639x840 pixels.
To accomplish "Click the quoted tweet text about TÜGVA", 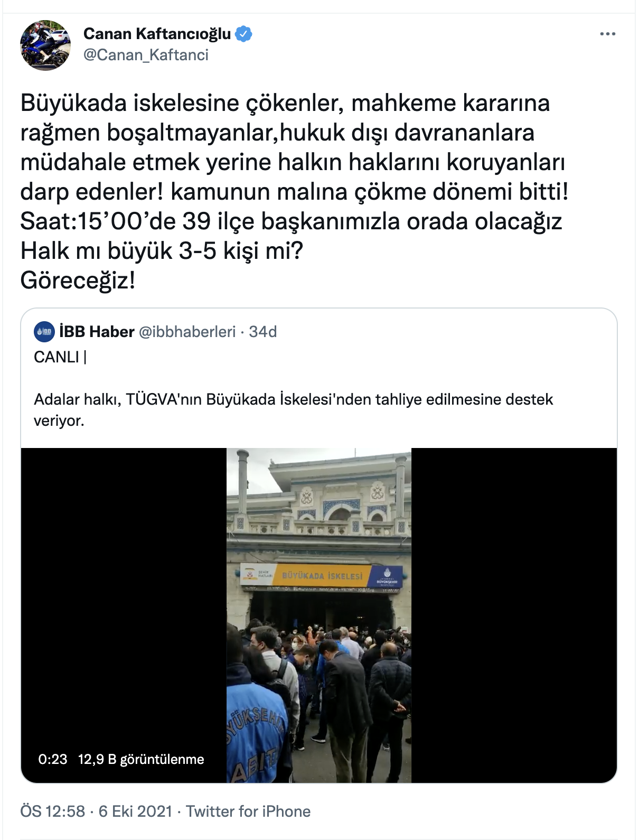I will pos(293,410).
